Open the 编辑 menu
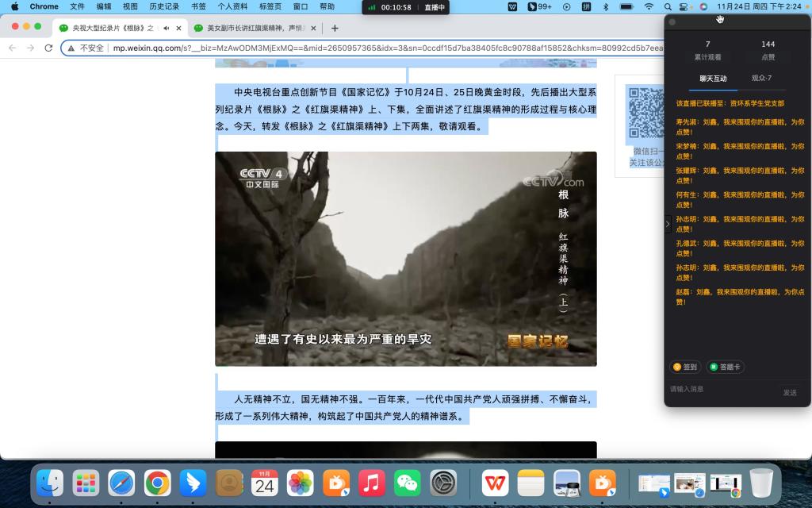 tap(104, 6)
